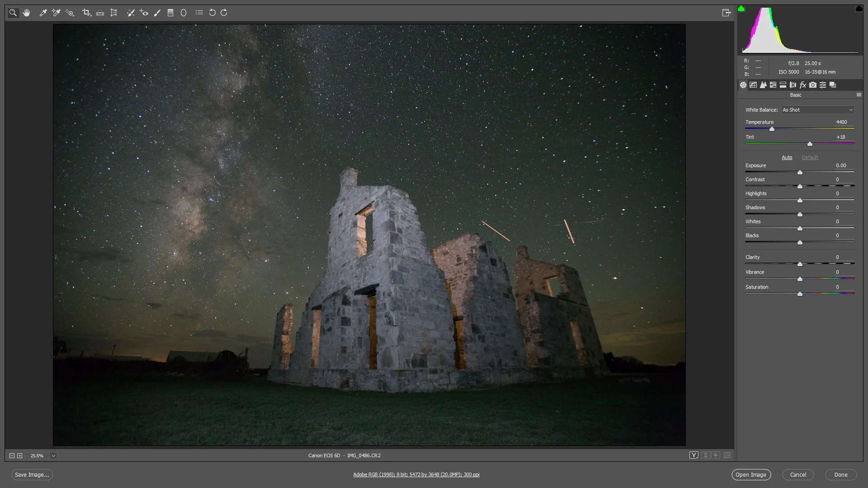The image size is (868, 488).
Task: Open the Adjustment Brush tool
Action: pyautogui.click(x=157, y=13)
